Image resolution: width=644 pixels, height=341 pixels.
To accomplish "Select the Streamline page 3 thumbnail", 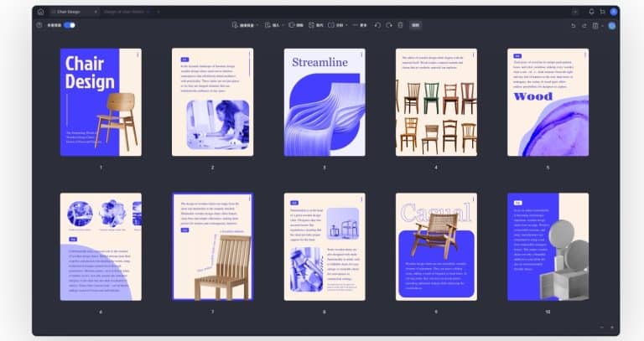I will [325, 102].
